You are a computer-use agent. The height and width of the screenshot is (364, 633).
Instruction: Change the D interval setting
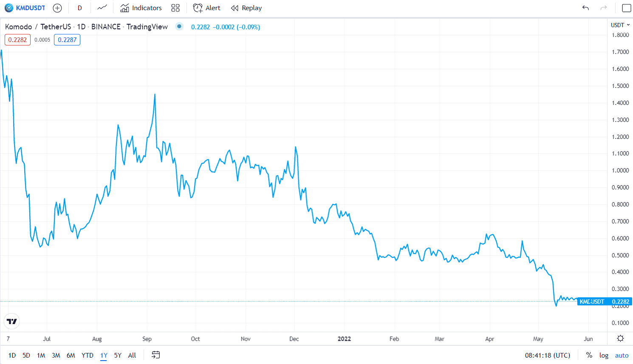click(79, 8)
